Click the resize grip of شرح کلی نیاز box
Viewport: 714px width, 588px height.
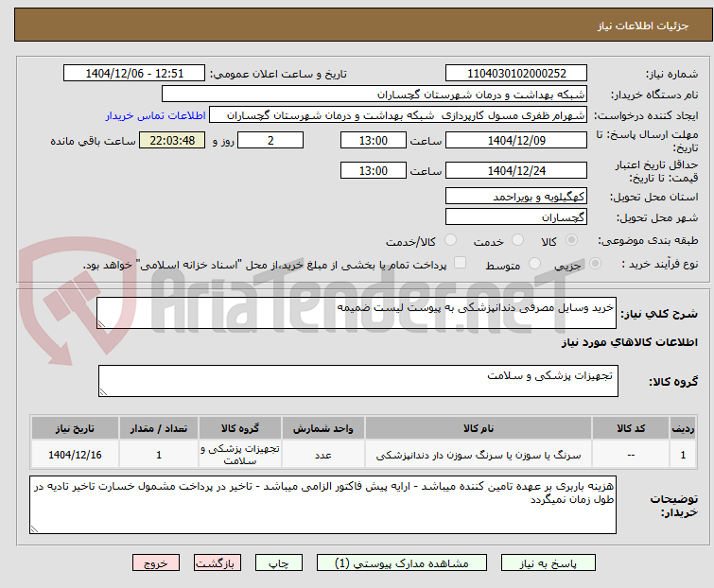click(101, 324)
